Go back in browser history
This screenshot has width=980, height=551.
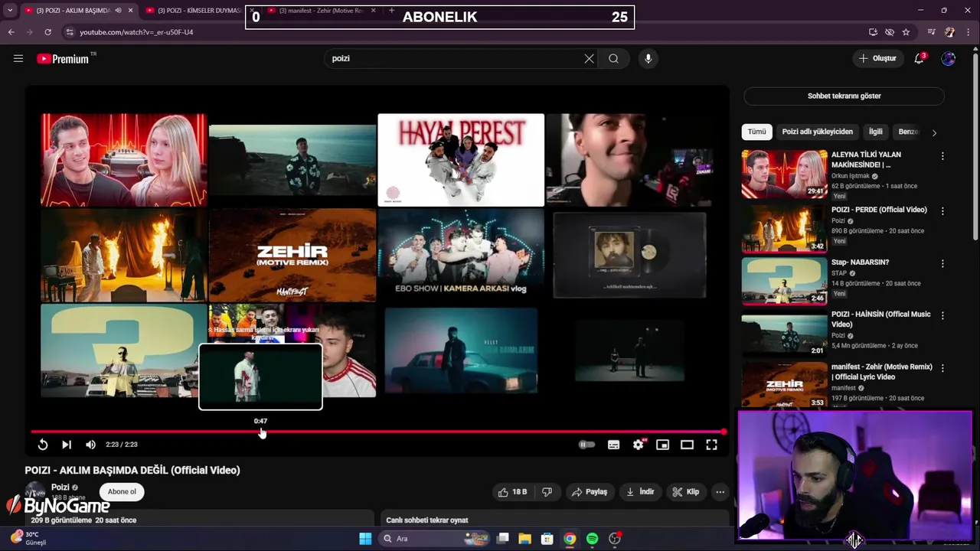coord(11,32)
